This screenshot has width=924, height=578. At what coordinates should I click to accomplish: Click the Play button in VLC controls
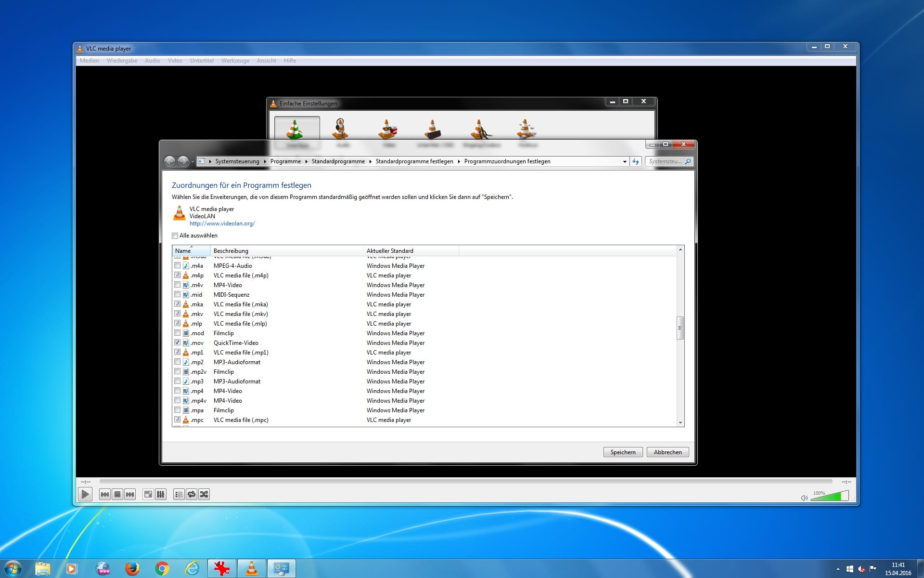point(85,494)
